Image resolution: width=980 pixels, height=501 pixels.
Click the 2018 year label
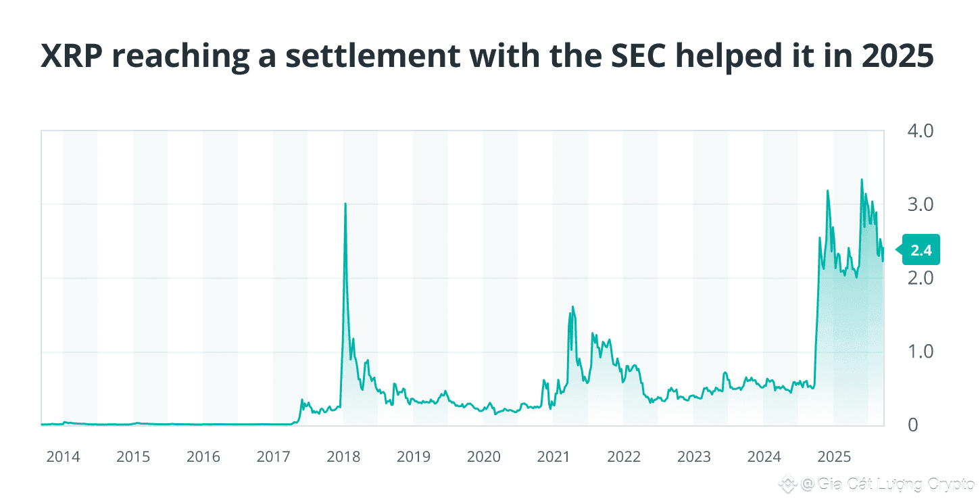343,457
